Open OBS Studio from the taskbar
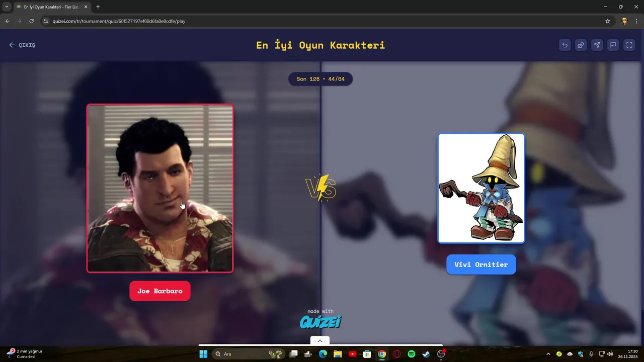Image resolution: width=644 pixels, height=362 pixels. coord(441,354)
